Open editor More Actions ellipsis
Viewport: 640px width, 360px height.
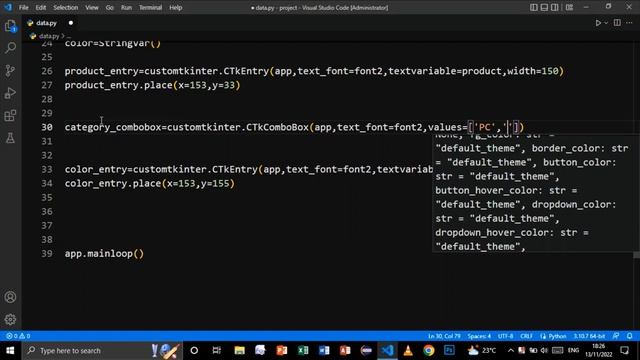coord(629,23)
